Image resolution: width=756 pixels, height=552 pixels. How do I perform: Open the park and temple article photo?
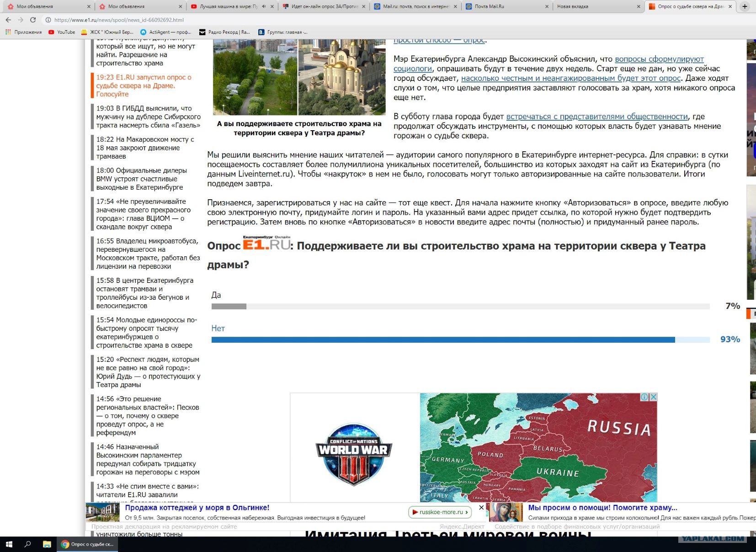(299, 77)
